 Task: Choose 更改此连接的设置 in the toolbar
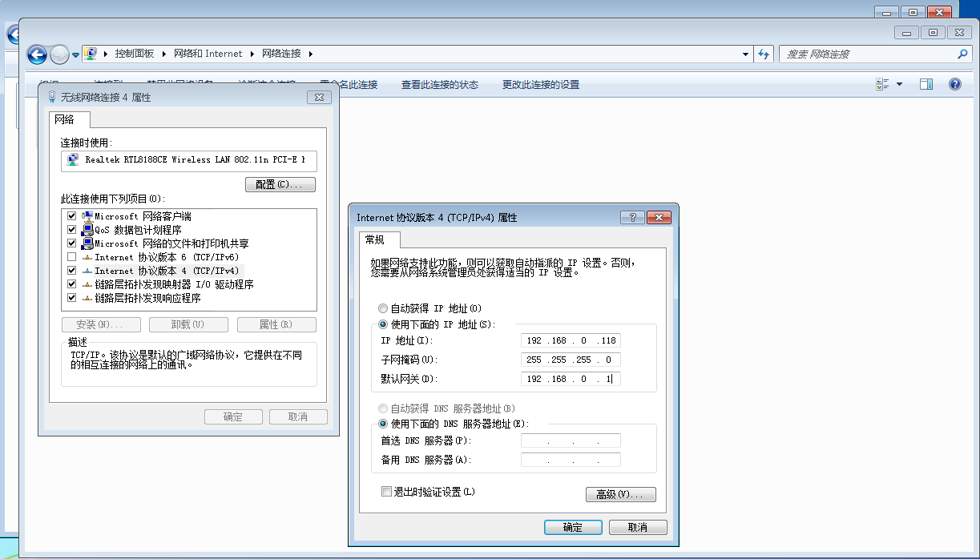coord(541,84)
